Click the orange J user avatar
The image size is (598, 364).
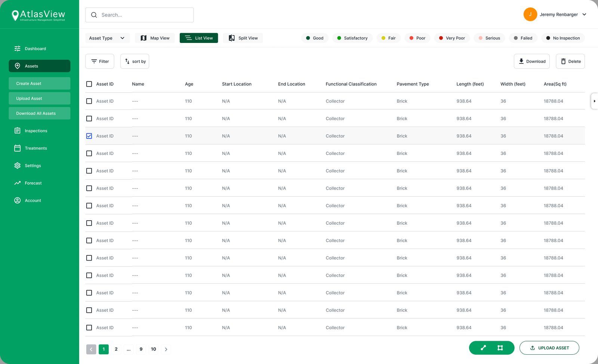tap(530, 15)
